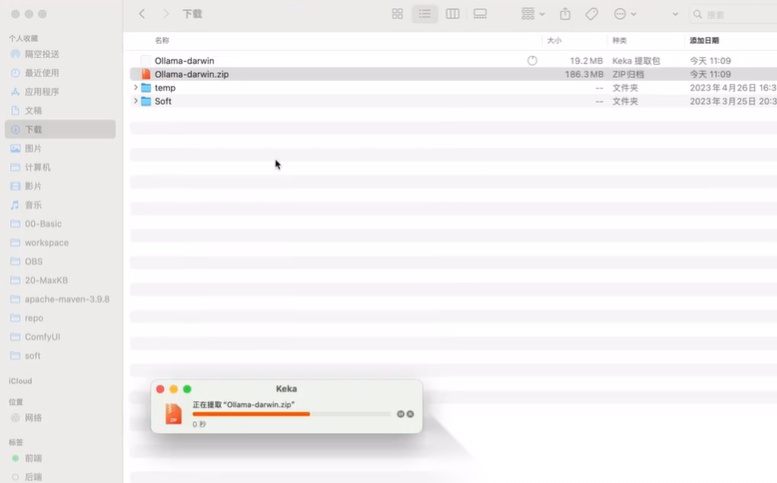Close the Keka window
777x483 pixels.
click(x=160, y=389)
